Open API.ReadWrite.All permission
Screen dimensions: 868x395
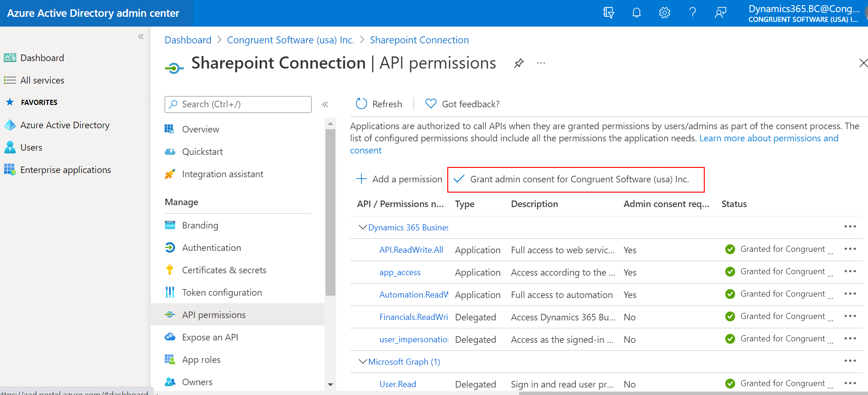[x=411, y=250]
